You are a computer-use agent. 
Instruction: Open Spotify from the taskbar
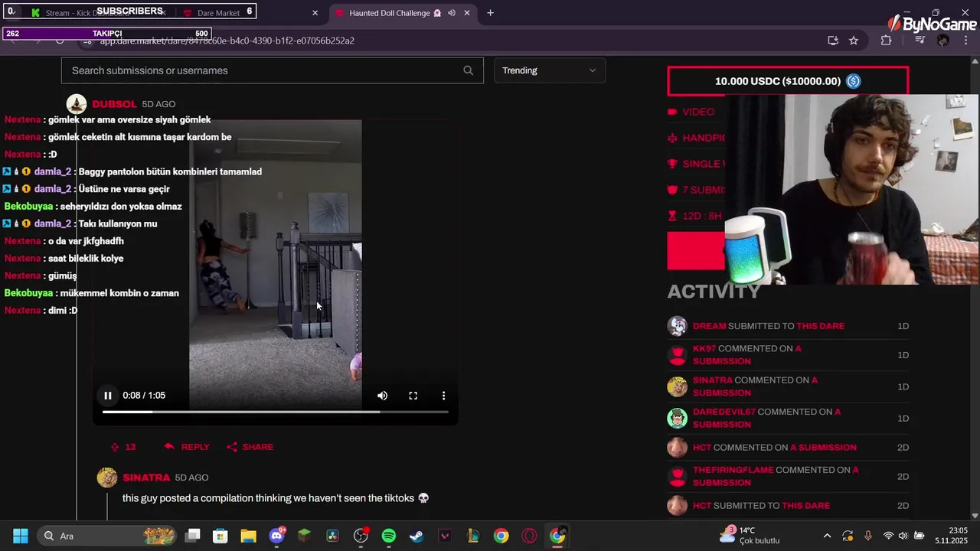(x=389, y=536)
